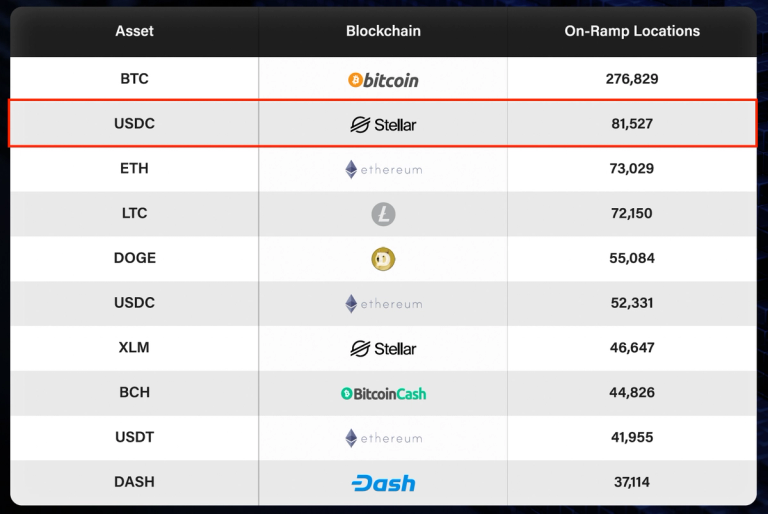
Task: Select the DASH asset label
Action: 134,482
